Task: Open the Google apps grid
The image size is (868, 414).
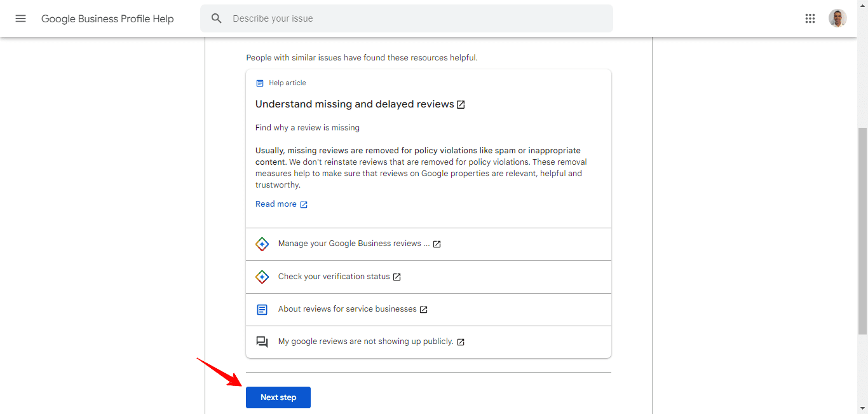Action: (x=810, y=18)
